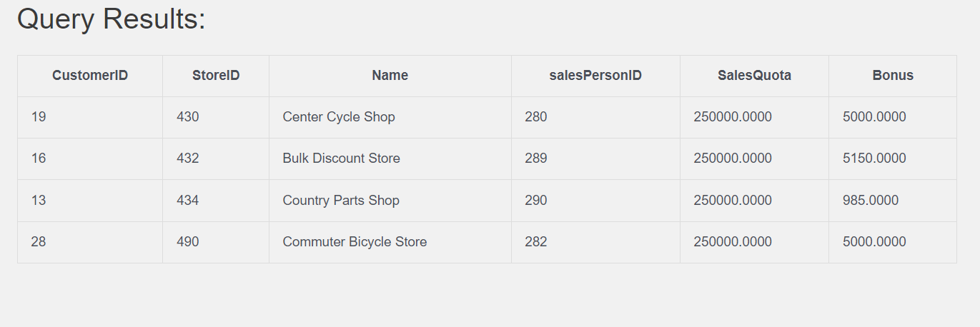Select the StoreID column header

click(x=216, y=76)
